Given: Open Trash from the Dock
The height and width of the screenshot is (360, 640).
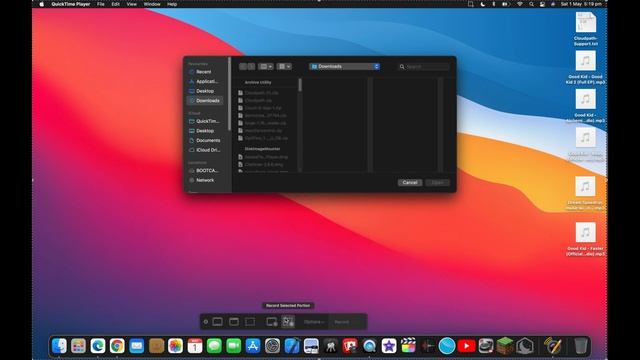Looking at the screenshot, I should click(x=580, y=346).
